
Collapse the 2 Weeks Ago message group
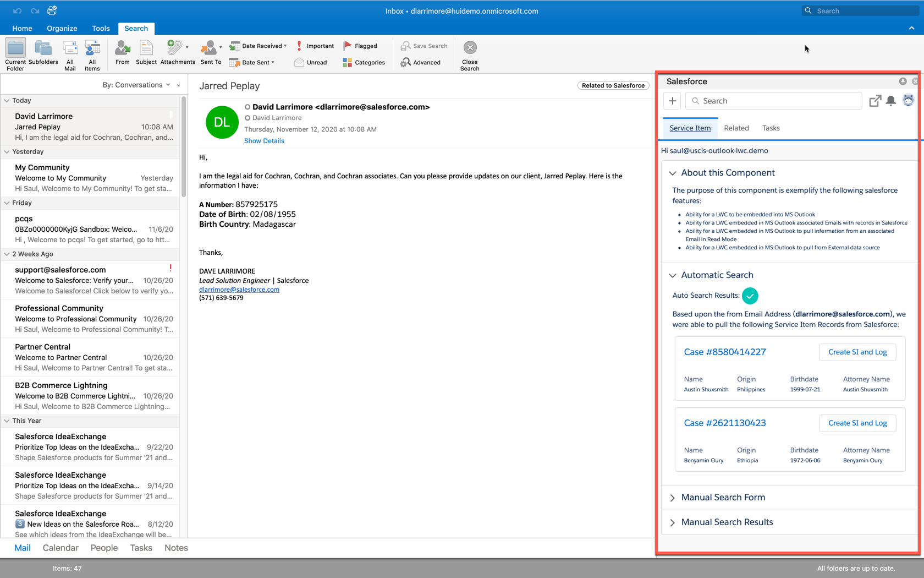(7, 254)
